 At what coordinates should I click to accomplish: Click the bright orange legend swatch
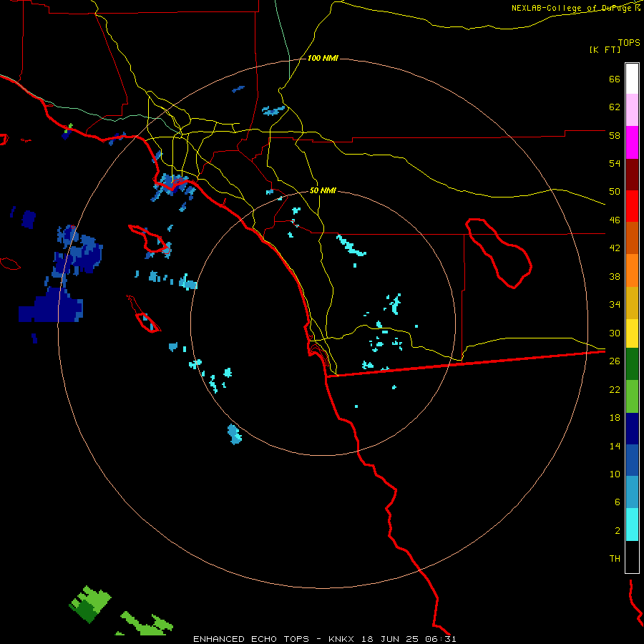[632, 270]
